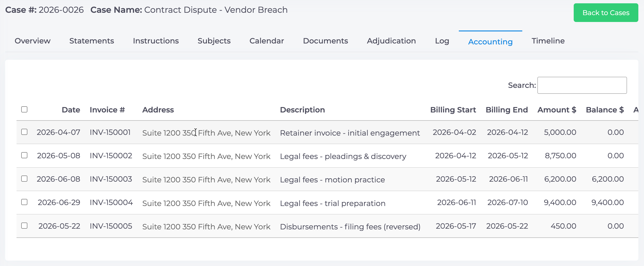The image size is (644, 266).
Task: View the Adjudication tab
Action: point(391,41)
